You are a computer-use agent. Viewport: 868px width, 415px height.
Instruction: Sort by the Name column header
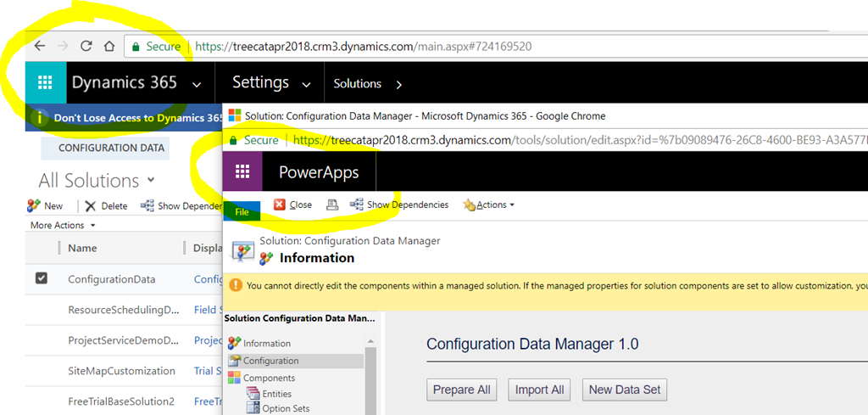tap(82, 248)
